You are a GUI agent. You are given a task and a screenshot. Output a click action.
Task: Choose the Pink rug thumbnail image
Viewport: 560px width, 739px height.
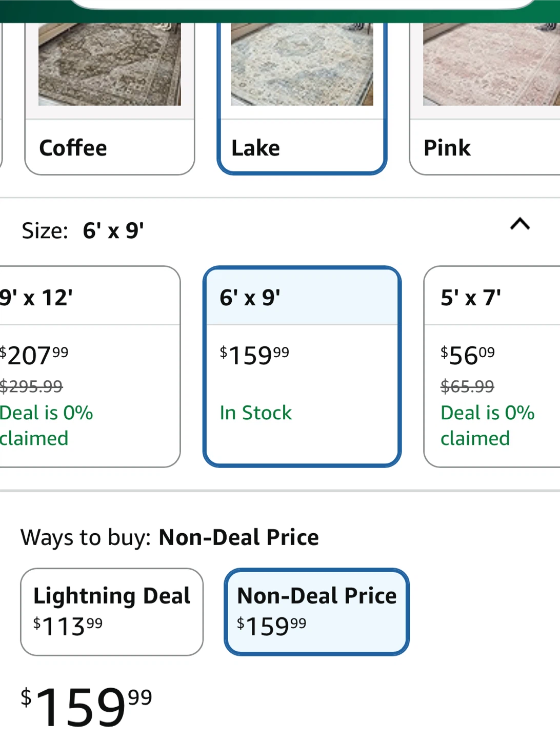[491, 65]
